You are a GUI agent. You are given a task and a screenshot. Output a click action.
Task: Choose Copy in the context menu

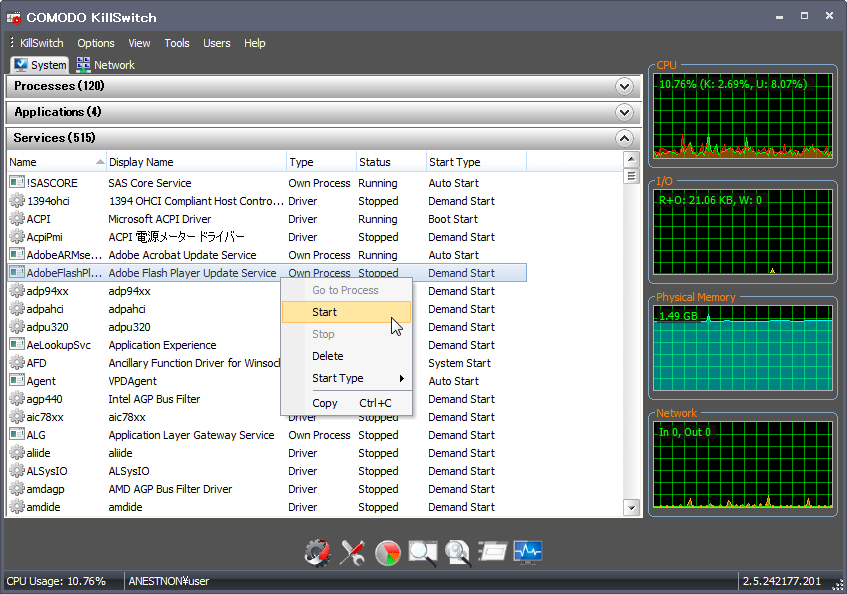coord(346,403)
